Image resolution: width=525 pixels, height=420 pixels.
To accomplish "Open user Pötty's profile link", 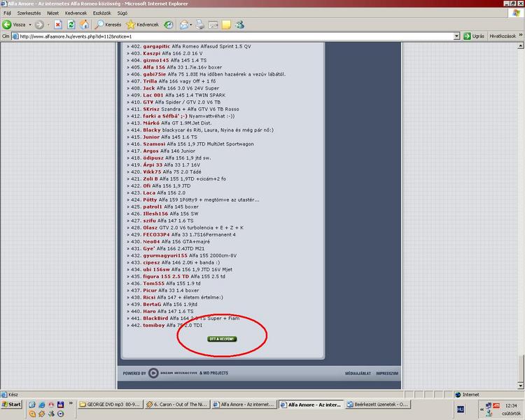I will pyautogui.click(x=150, y=200).
